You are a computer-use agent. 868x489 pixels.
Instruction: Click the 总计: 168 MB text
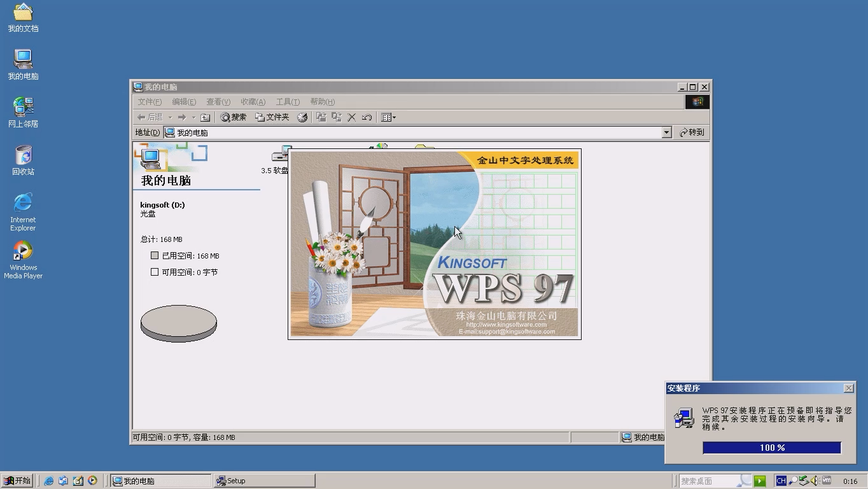click(x=162, y=239)
